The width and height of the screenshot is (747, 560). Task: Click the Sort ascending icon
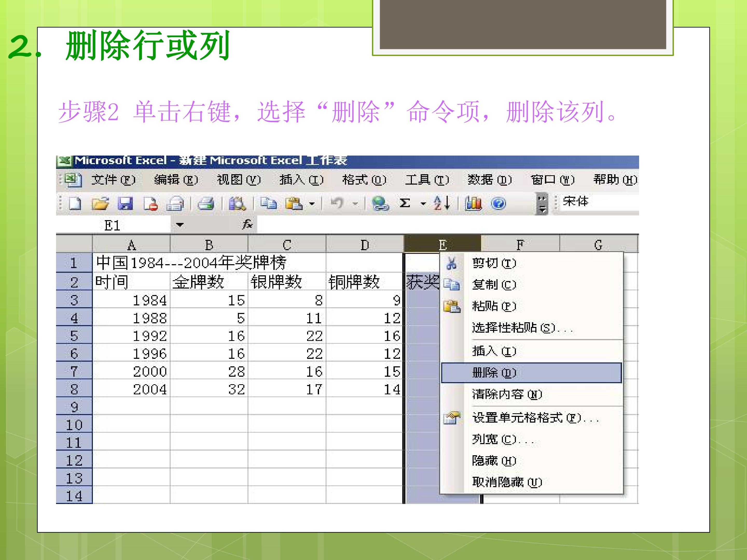click(x=442, y=203)
